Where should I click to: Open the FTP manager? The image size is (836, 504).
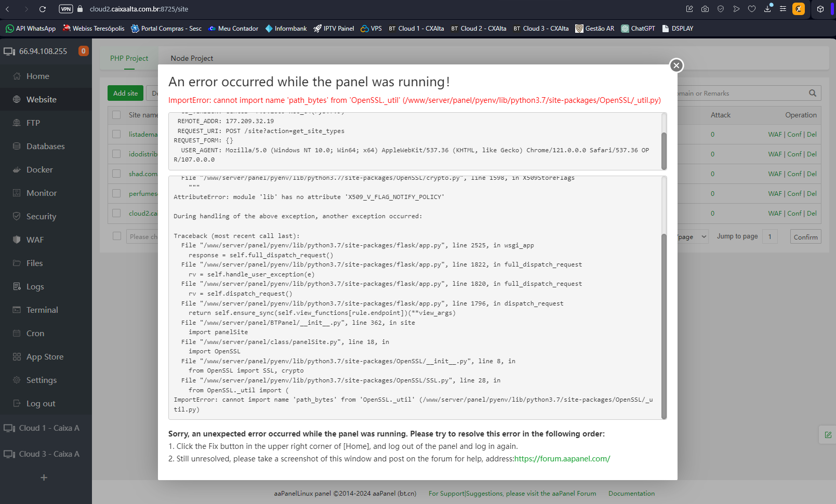pos(32,123)
